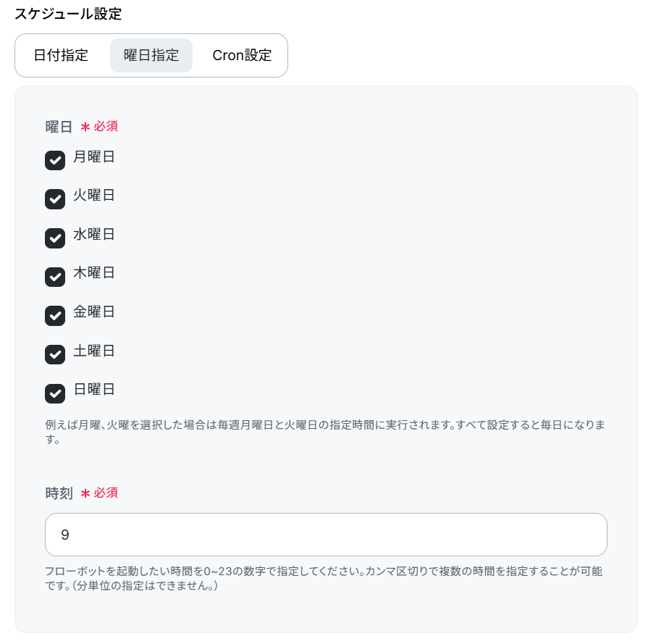Click the 土曜日 text label
Viewport: 656px width, 644px height.
[93, 351]
